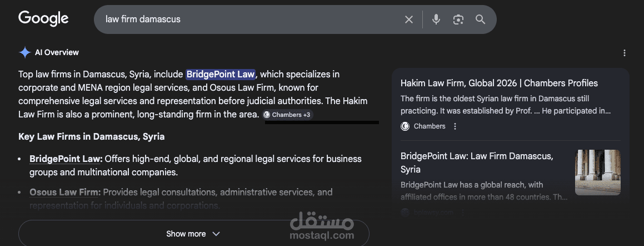
Task: Click the affiliated offices in 48 countries snippet
Action: point(484,191)
